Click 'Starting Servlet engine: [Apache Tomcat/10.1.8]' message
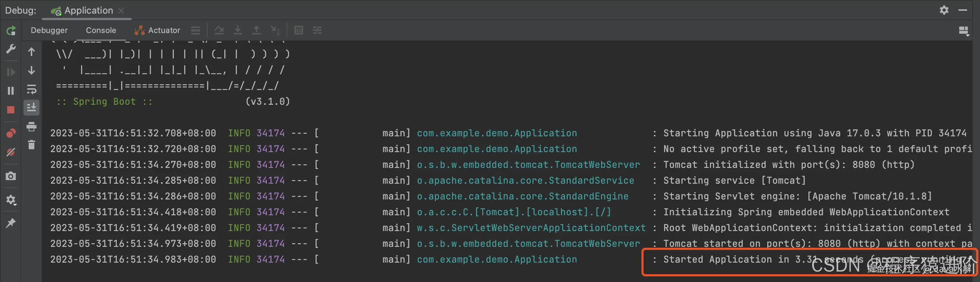 coord(797,196)
